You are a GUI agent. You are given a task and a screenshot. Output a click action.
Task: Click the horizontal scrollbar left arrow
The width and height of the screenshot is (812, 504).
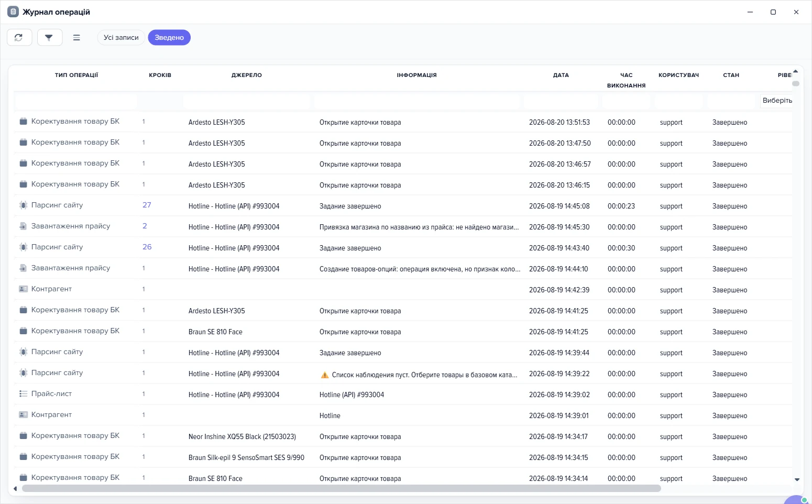[x=15, y=489]
